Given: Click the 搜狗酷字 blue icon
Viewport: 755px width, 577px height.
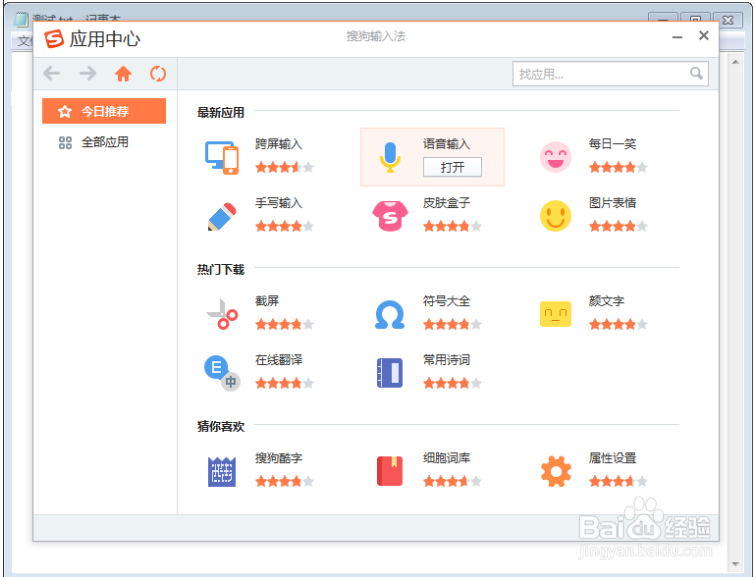Looking at the screenshot, I should 221,472.
